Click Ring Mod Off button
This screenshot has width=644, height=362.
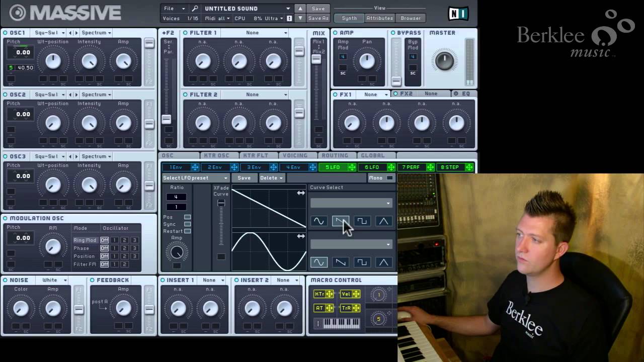coord(104,240)
